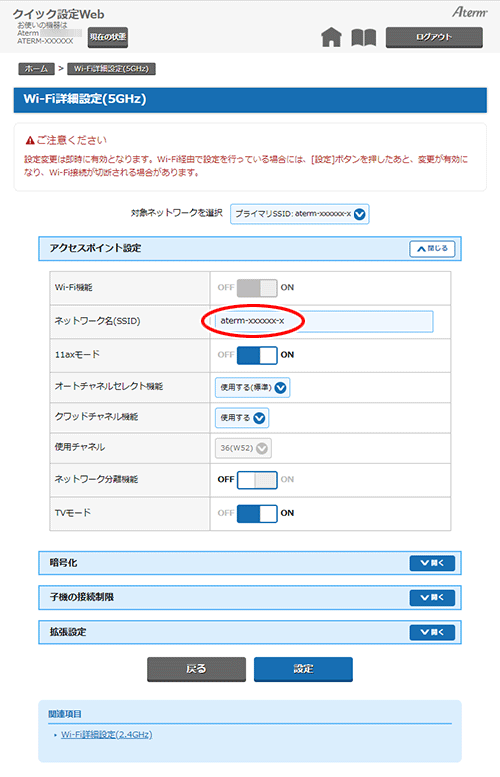Click the Aterm logo
This screenshot has height=777, width=500.
tap(470, 12)
